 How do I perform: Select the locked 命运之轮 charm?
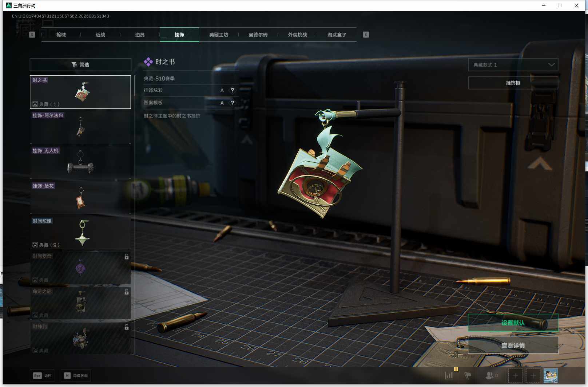click(x=80, y=303)
